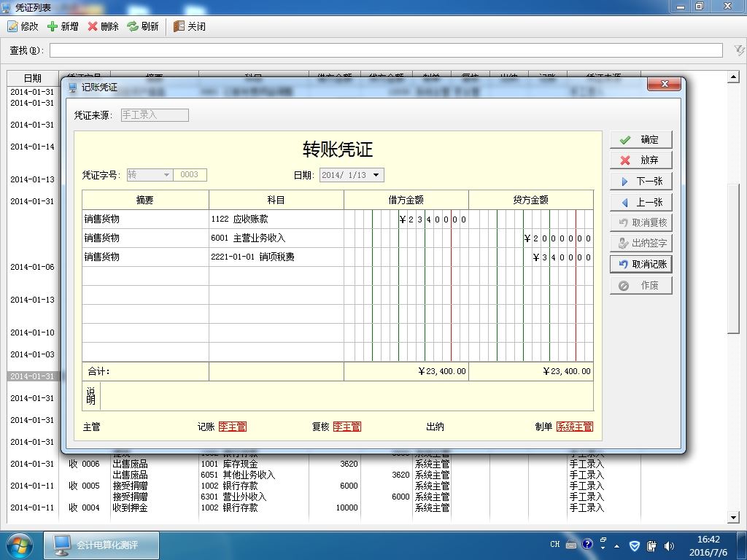This screenshot has width=747, height=560.
Task: Click the credit amount ¥34000 cell
Action: (531, 257)
